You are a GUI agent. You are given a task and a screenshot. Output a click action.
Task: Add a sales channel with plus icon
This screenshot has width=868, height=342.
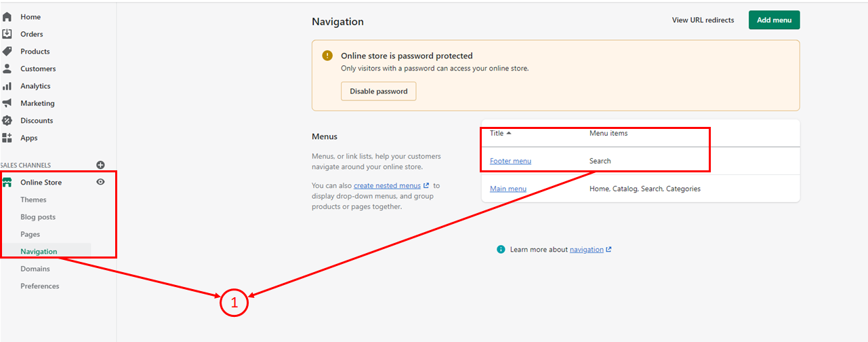coord(100,165)
